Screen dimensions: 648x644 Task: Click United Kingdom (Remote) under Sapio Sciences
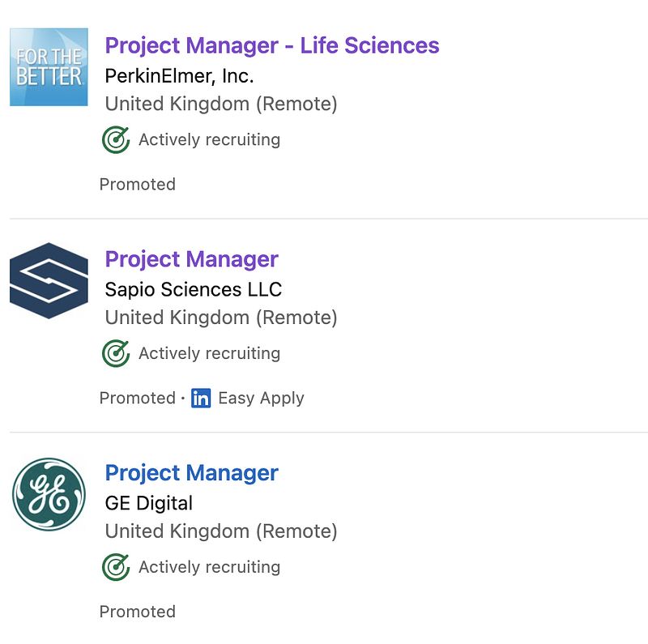(221, 318)
